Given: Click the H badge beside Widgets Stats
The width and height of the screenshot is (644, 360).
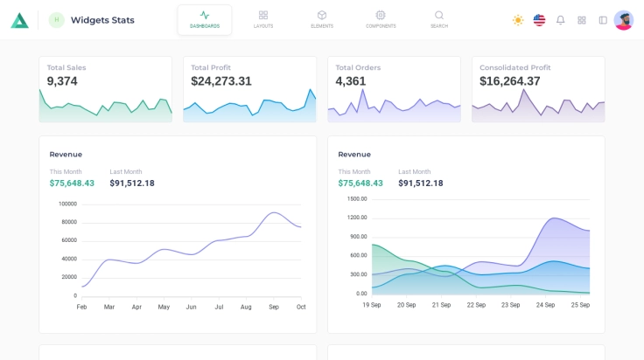Looking at the screenshot, I should pos(57,20).
